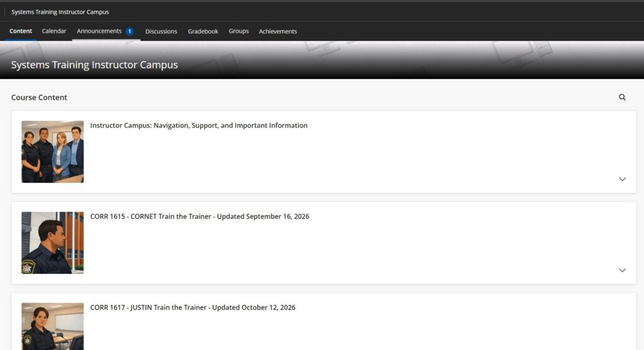Expand the CORR 1615 CORNET module chevron

622,270
